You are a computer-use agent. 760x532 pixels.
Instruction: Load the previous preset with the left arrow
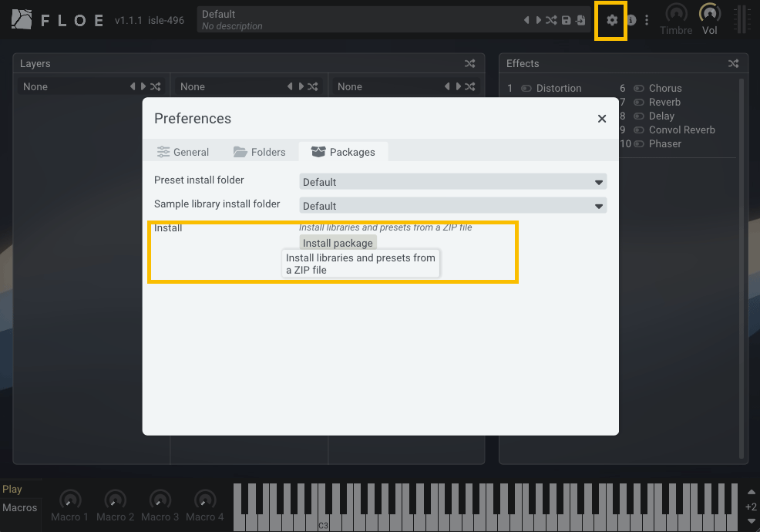pyautogui.click(x=526, y=20)
